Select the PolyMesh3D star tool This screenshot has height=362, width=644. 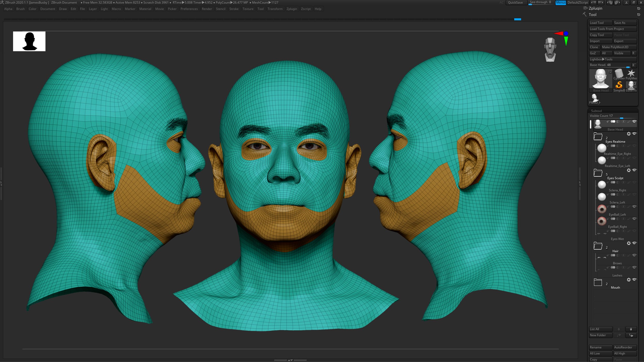[631, 73]
